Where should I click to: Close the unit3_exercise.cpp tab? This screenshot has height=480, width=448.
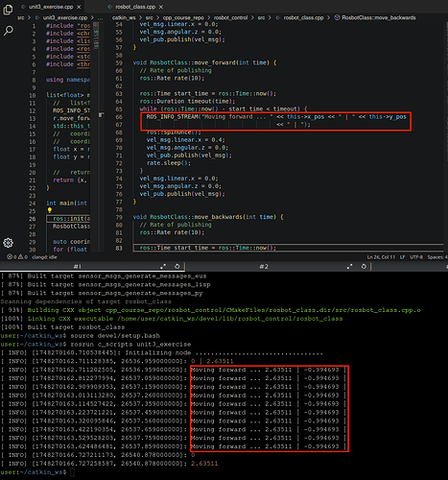(79, 7)
